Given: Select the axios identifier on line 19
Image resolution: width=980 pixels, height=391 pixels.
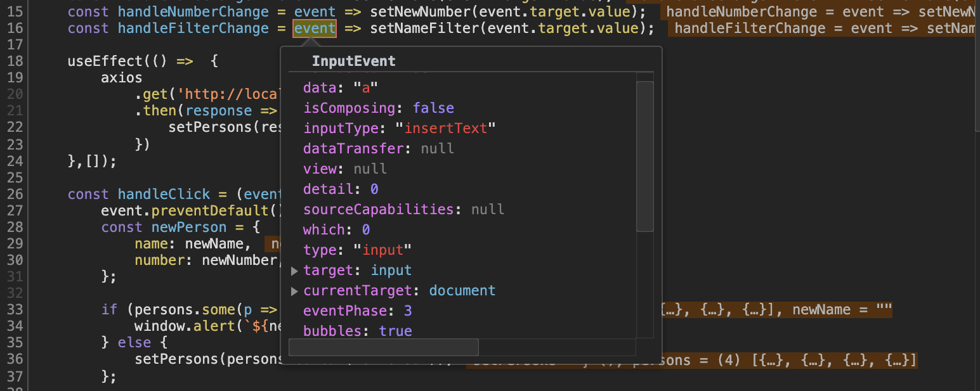Looking at the screenshot, I should pyautogui.click(x=120, y=77).
